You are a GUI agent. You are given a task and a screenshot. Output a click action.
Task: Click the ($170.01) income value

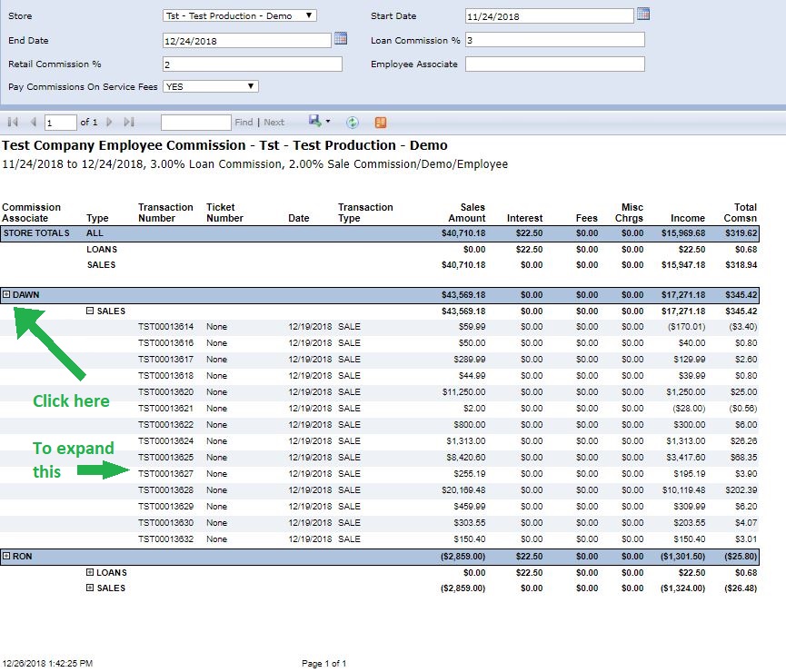pos(686,327)
